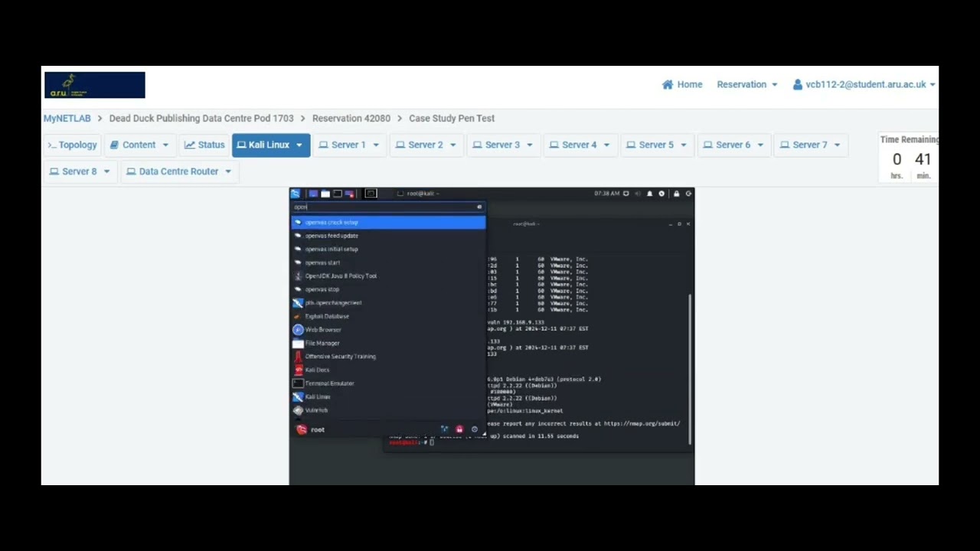Click the Terminal Emulator icon in menu
Viewport: 980px width, 551px height.
(x=298, y=383)
